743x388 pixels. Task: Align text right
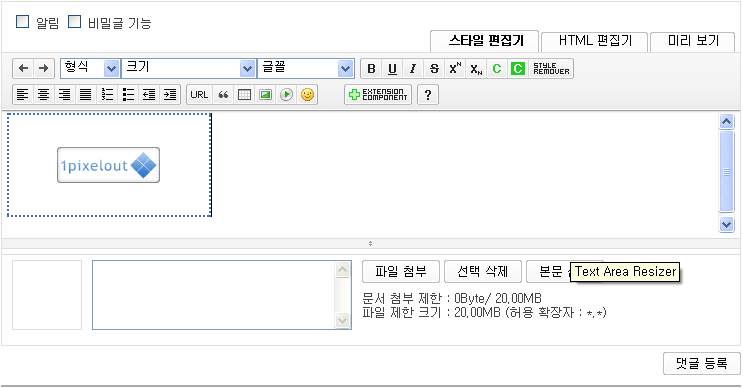64,94
